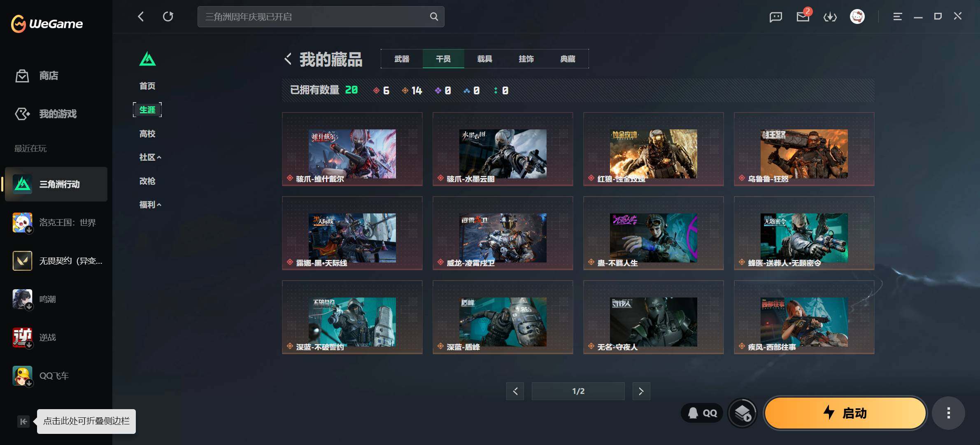The height and width of the screenshot is (445, 980).
Task: Refresh the page with the reload icon
Action: [168, 16]
